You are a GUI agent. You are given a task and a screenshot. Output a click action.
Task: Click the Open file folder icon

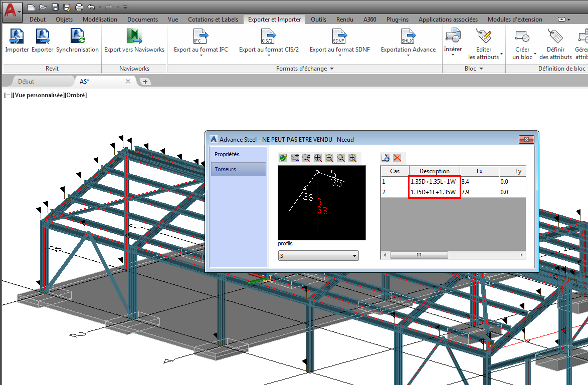pos(43,7)
